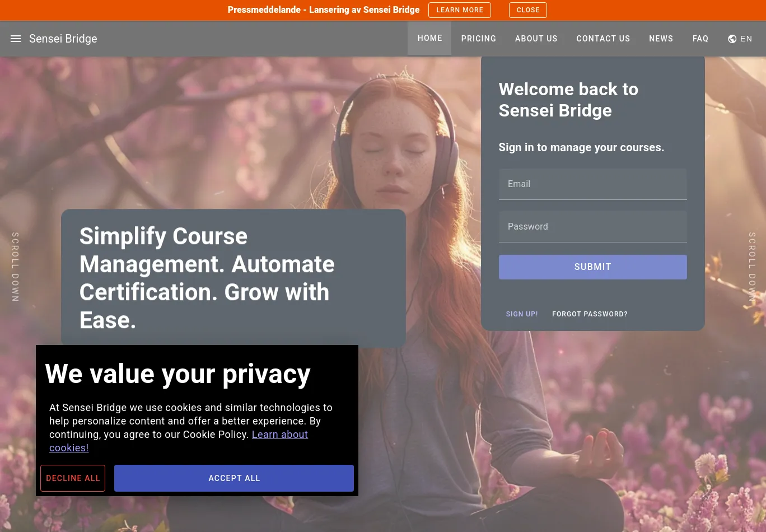766x532 pixels.
Task: Open the Pricing page
Action: click(x=478, y=39)
